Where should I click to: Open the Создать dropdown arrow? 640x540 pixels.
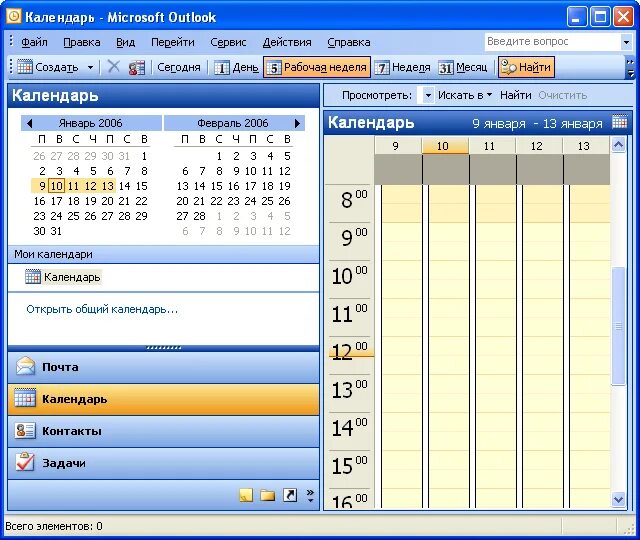[x=90, y=67]
